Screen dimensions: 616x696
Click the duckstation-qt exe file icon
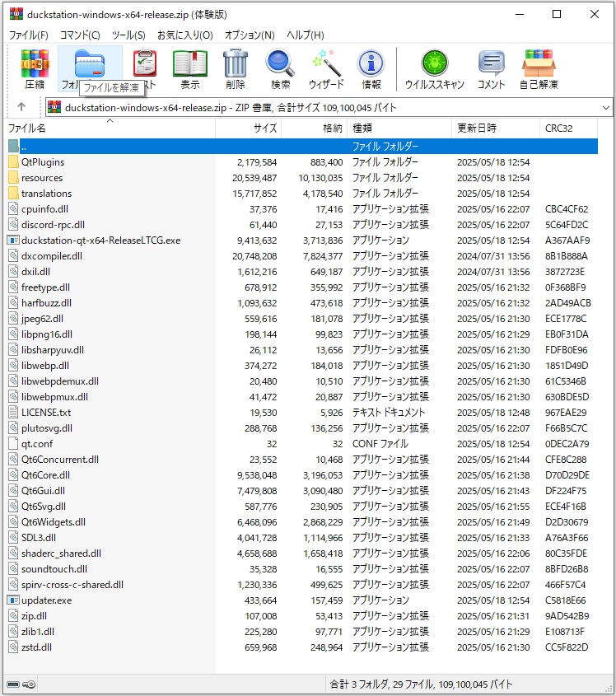coord(13,241)
